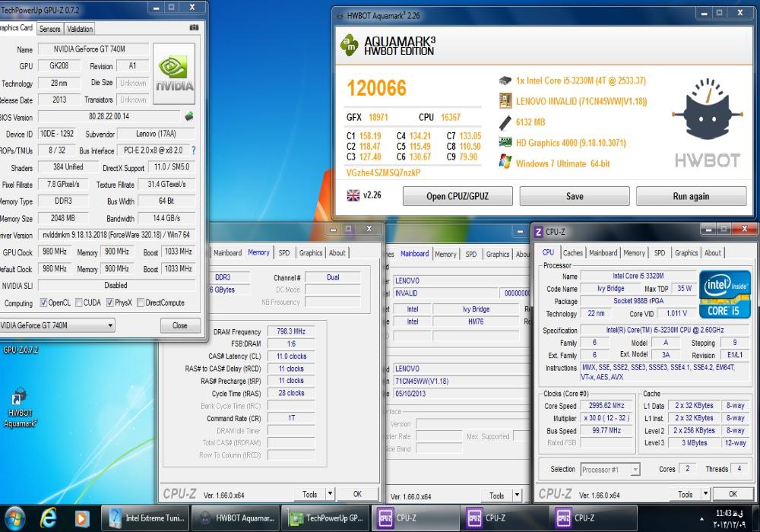Toggle the OpenCL checkbox in GPU-Z

[43, 302]
